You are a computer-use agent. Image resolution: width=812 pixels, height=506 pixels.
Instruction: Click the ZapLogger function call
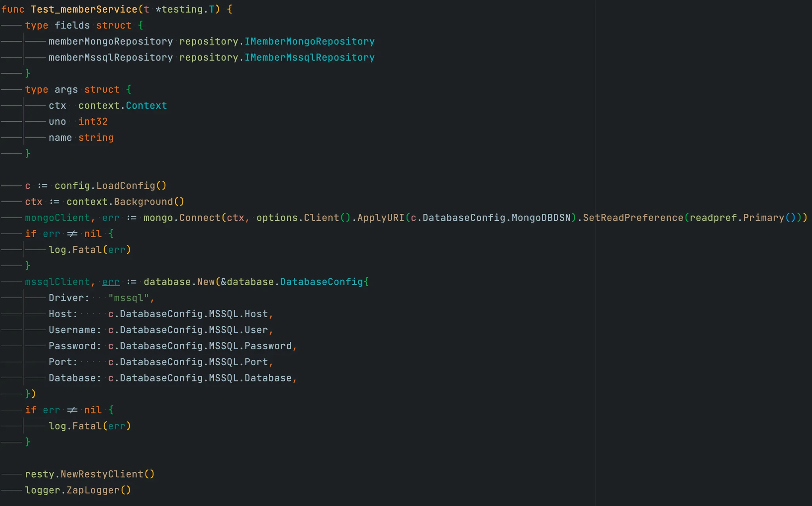pos(93,490)
